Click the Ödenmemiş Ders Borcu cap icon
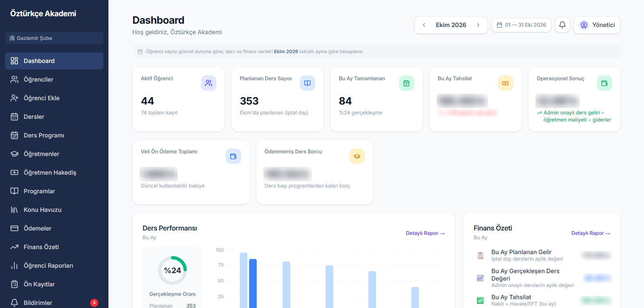This screenshot has width=644, height=308. (x=357, y=156)
